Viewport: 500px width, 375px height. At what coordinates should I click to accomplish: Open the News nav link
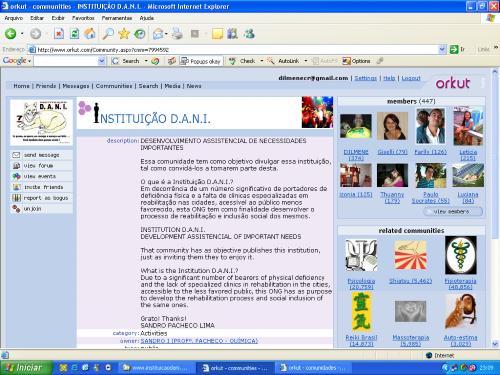click(x=194, y=86)
